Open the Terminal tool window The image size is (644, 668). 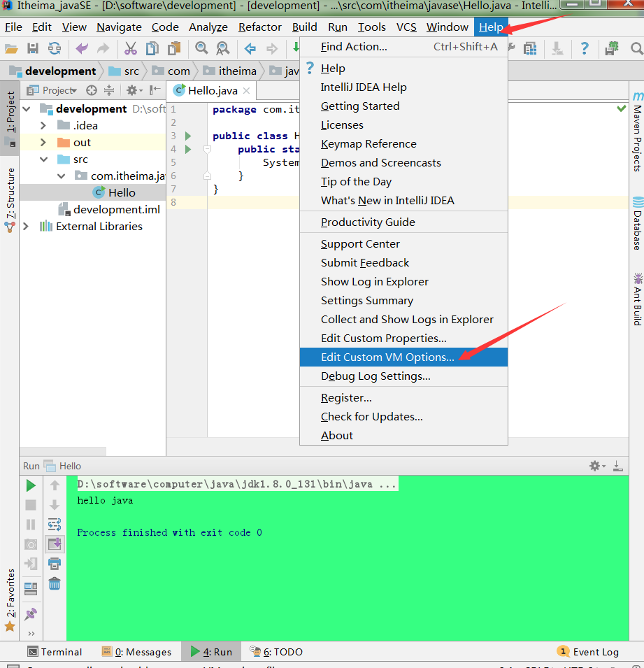(x=55, y=651)
